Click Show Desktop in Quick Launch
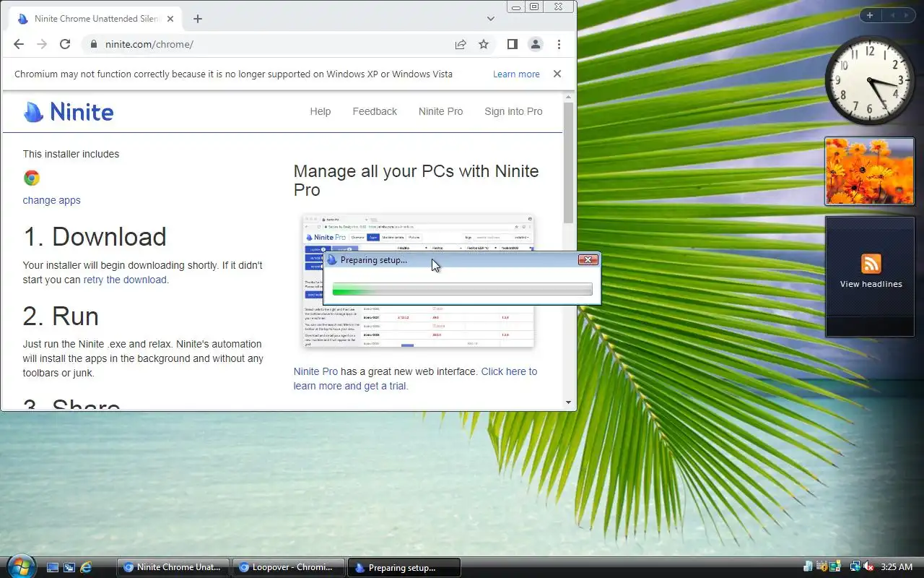The height and width of the screenshot is (578, 924). [53, 568]
